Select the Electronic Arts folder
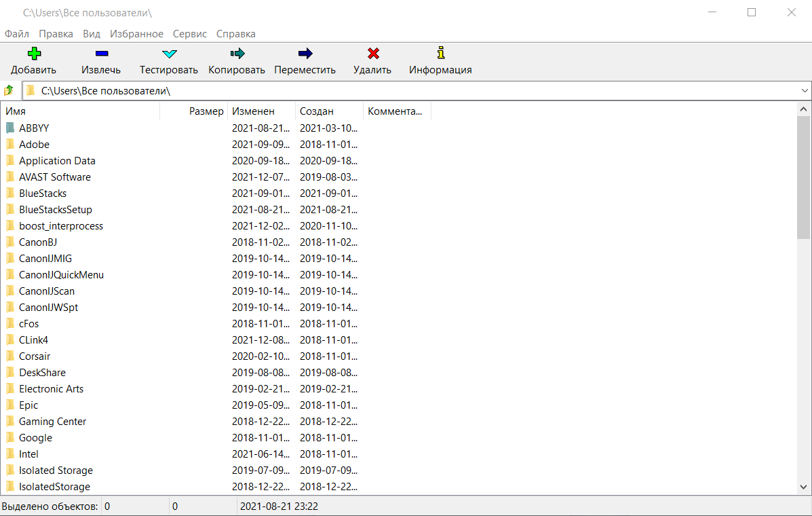812x516 pixels. (x=51, y=389)
